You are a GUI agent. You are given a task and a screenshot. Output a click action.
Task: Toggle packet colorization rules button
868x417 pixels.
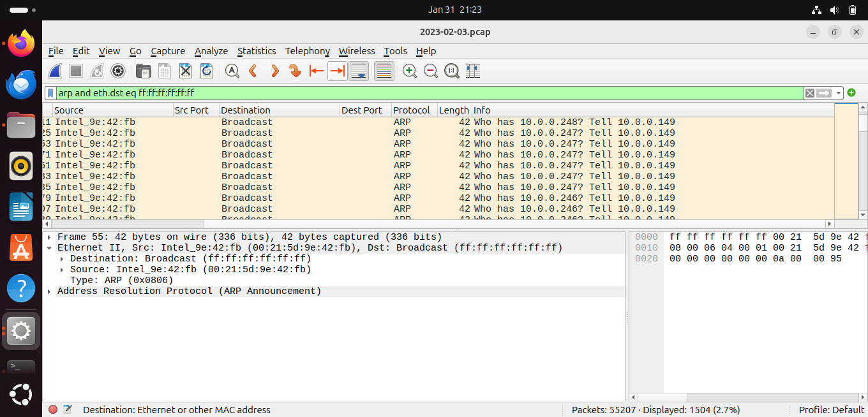point(384,71)
